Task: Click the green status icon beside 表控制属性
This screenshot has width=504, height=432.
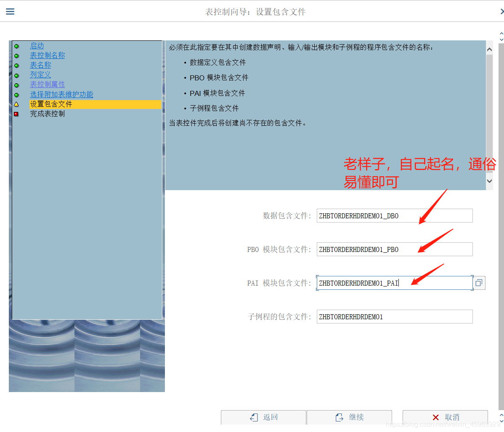Action: (x=17, y=85)
